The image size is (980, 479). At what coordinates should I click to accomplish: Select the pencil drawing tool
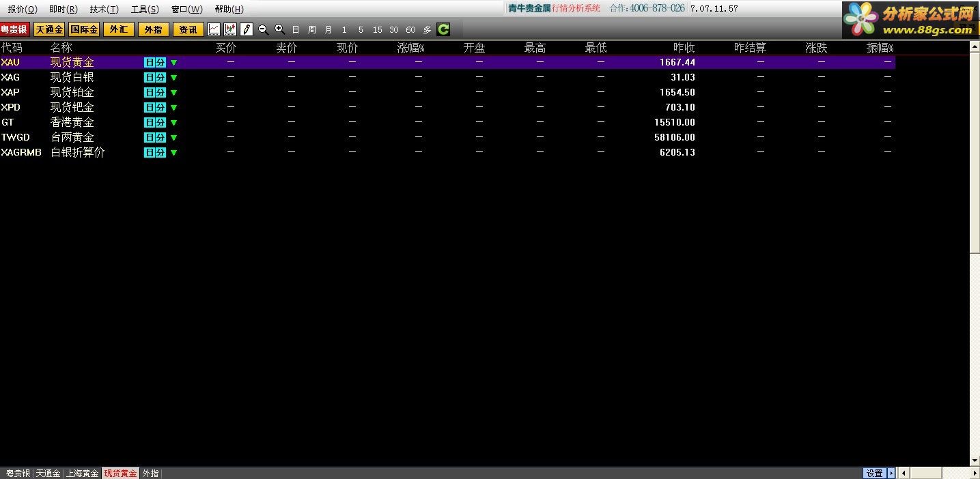click(247, 29)
